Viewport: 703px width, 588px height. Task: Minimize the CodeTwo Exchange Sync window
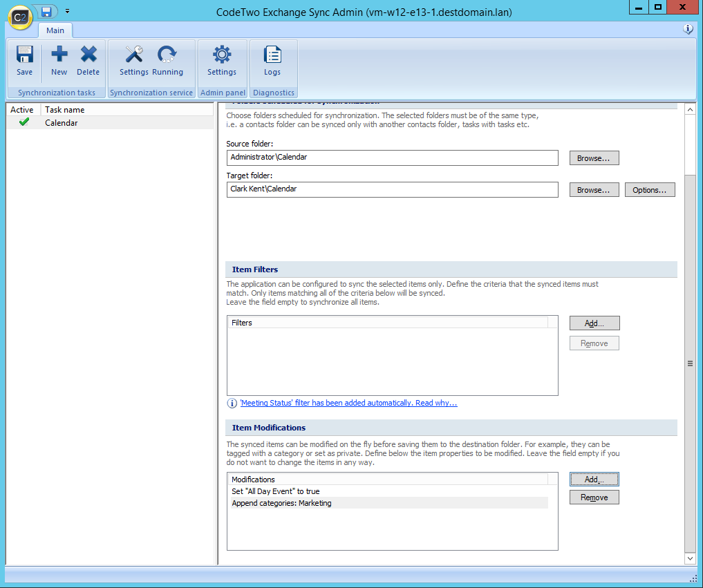639,7
